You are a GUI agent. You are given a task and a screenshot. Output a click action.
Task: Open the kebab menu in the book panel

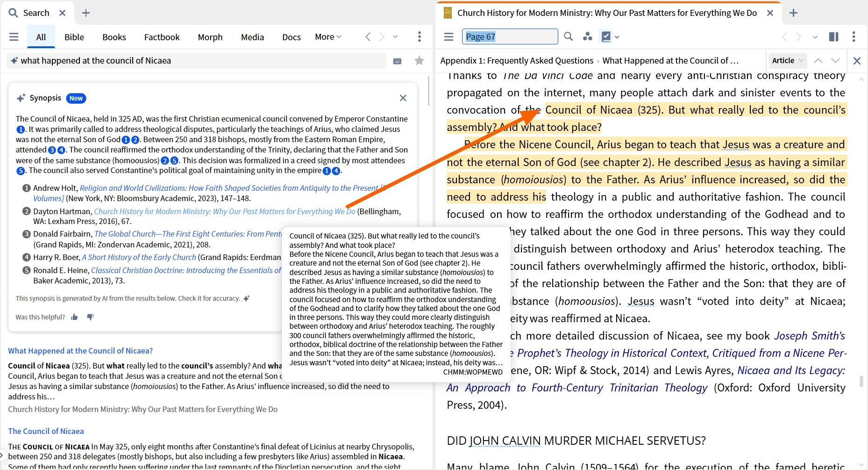854,36
